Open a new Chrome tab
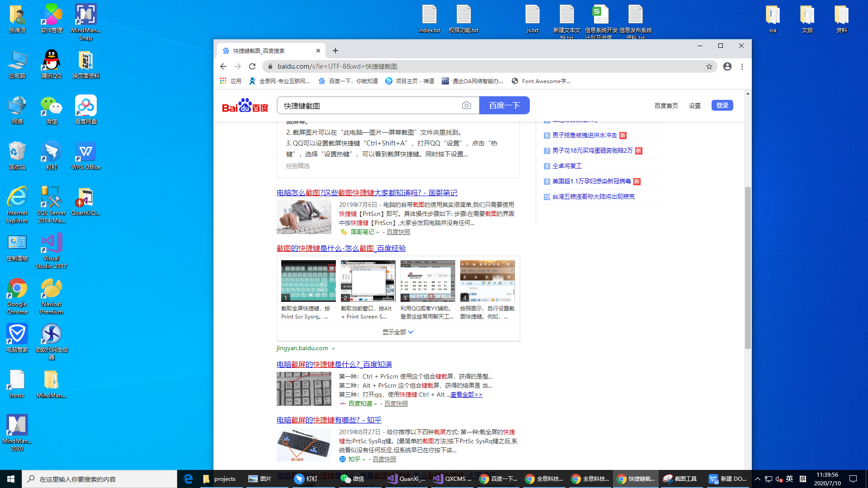The width and height of the screenshot is (868, 488). [x=335, y=51]
